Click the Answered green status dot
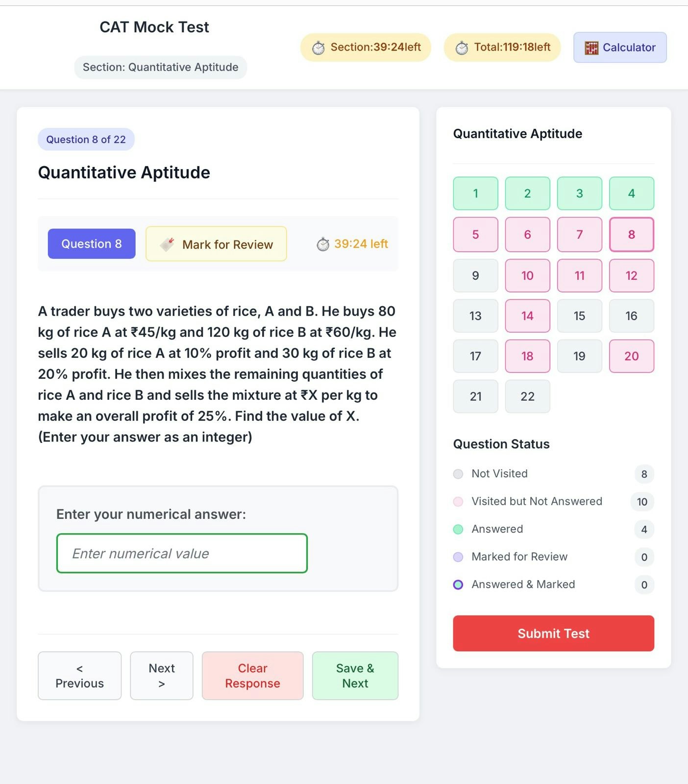 point(458,529)
